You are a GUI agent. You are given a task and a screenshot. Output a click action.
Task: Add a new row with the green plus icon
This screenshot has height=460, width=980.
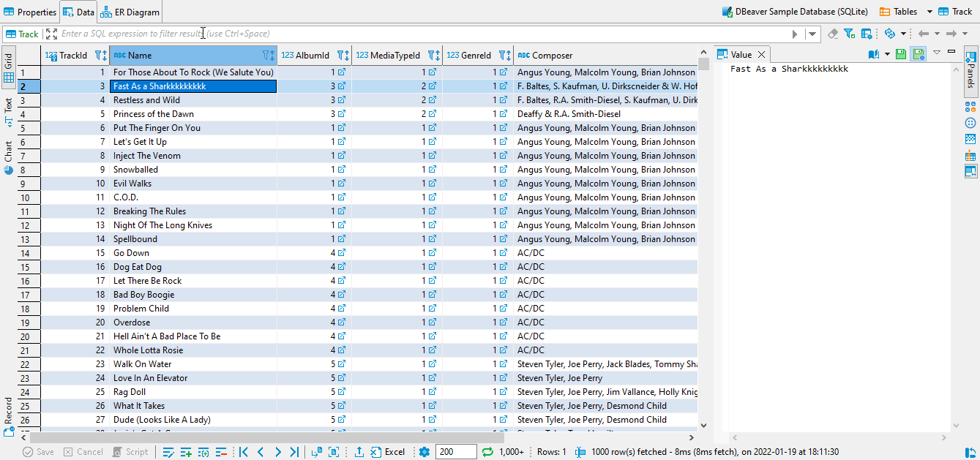point(185,452)
